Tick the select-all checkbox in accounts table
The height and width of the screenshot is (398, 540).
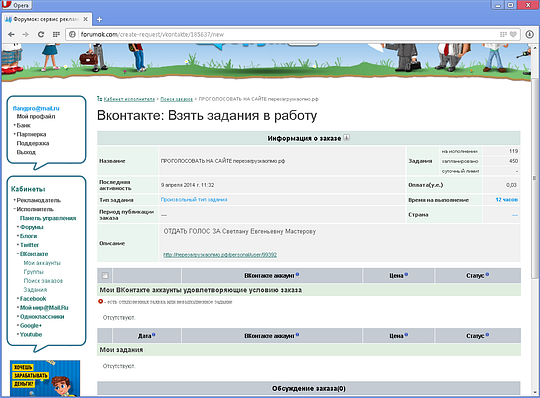[105, 275]
